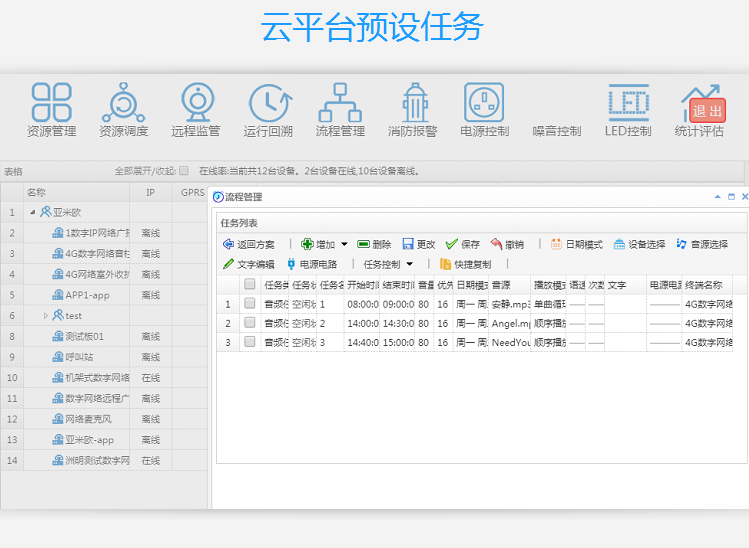This screenshot has height=548, width=749.
Task: Toggle the 全部展开/收起 checkbox
Action: click(x=184, y=171)
